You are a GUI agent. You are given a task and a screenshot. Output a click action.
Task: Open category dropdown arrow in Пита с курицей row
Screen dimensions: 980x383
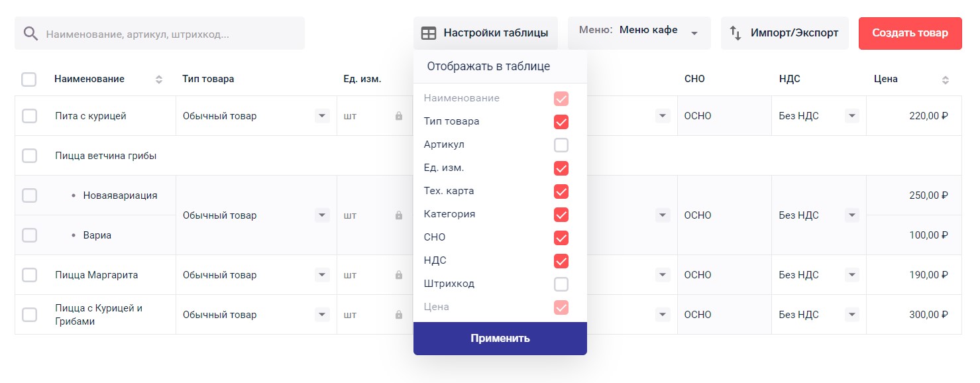663,116
